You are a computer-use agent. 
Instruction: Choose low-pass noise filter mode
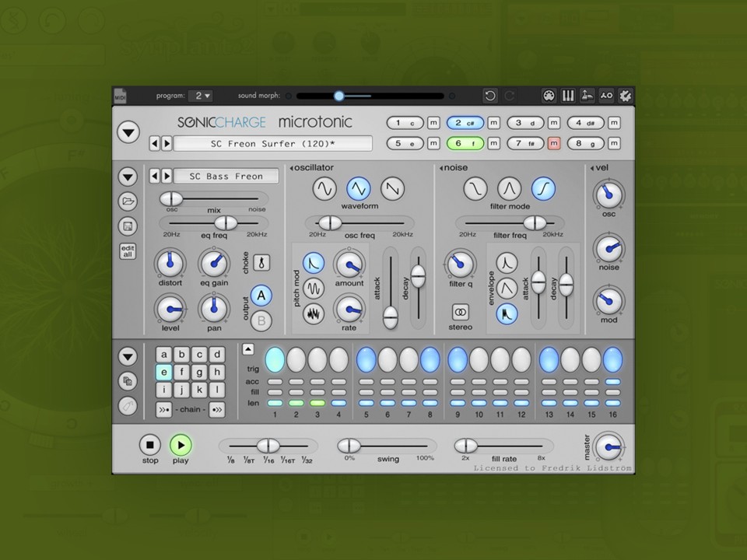(x=475, y=188)
